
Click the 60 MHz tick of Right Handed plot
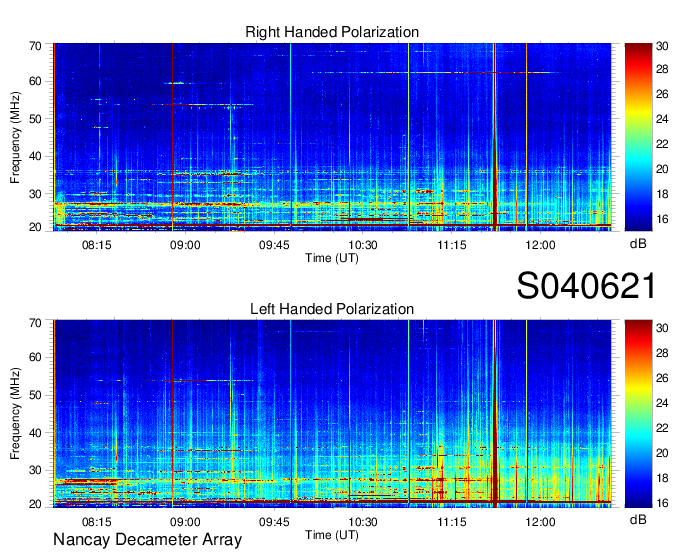[x=36, y=82]
